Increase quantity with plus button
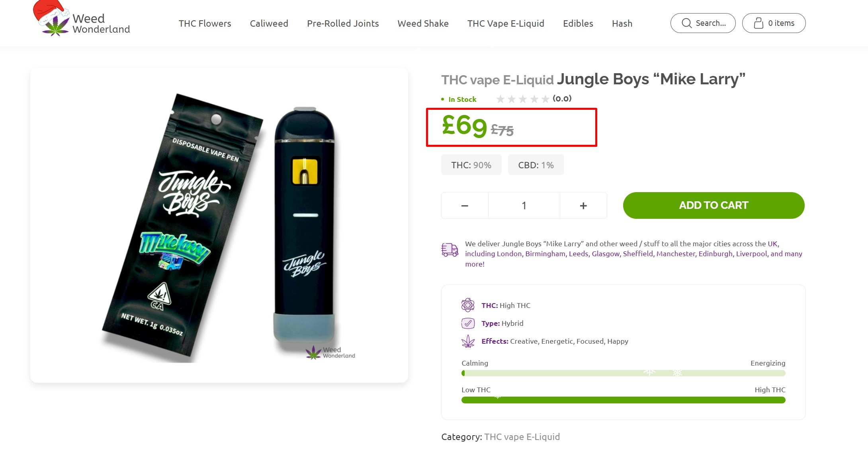 click(583, 206)
